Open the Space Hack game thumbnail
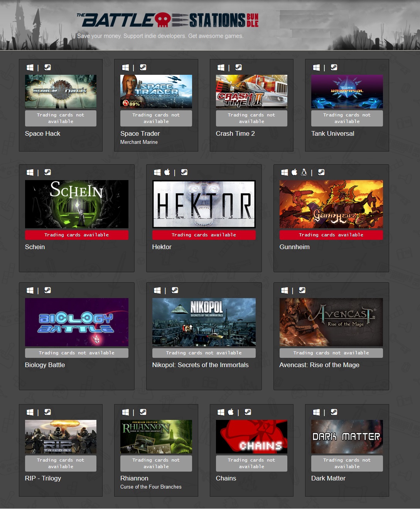 [61, 91]
